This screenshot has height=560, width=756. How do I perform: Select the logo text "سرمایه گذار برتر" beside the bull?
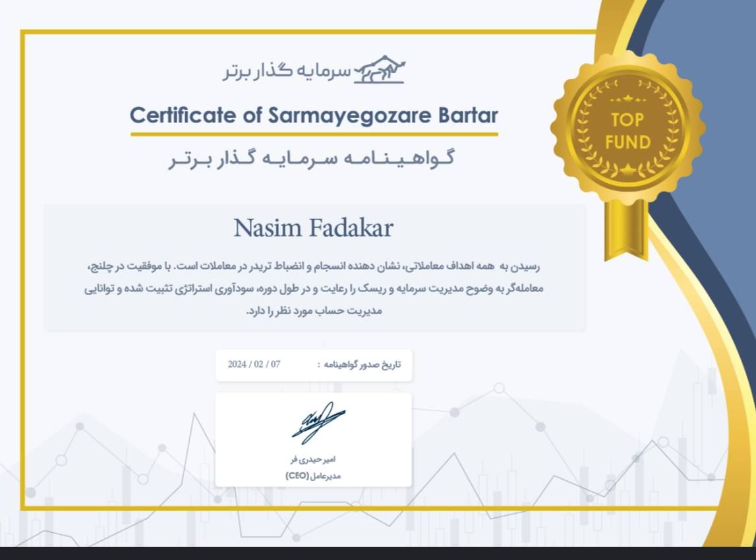[x=287, y=71]
